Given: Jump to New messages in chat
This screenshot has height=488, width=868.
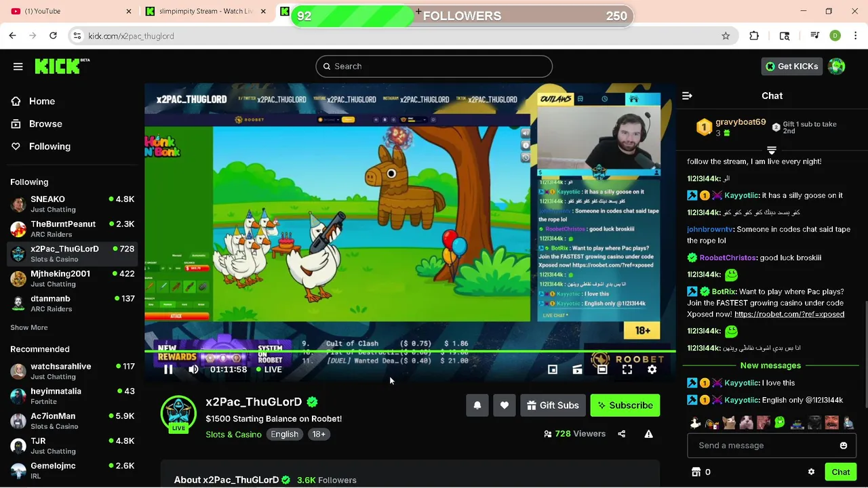Looking at the screenshot, I should click(770, 365).
